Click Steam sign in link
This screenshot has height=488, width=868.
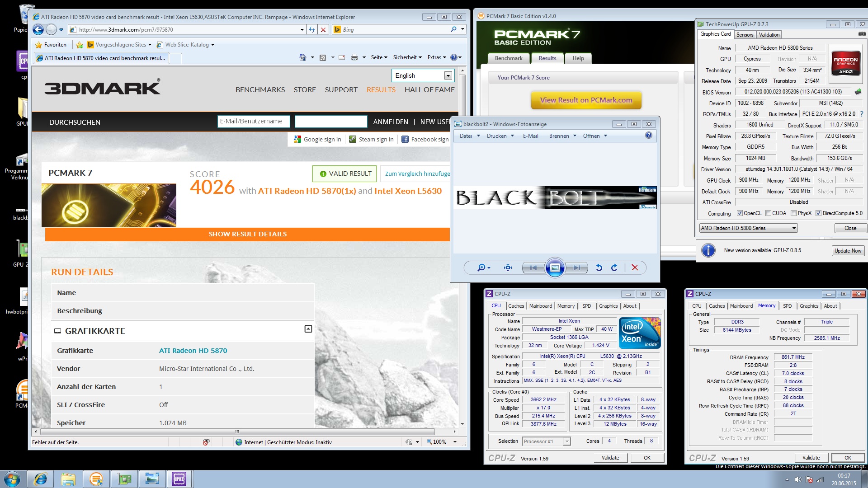coord(371,139)
